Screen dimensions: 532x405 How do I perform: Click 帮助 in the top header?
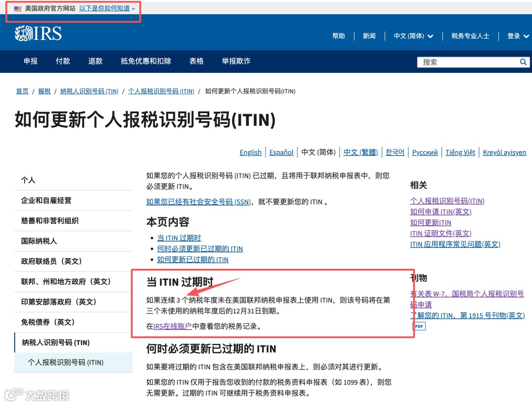(338, 36)
